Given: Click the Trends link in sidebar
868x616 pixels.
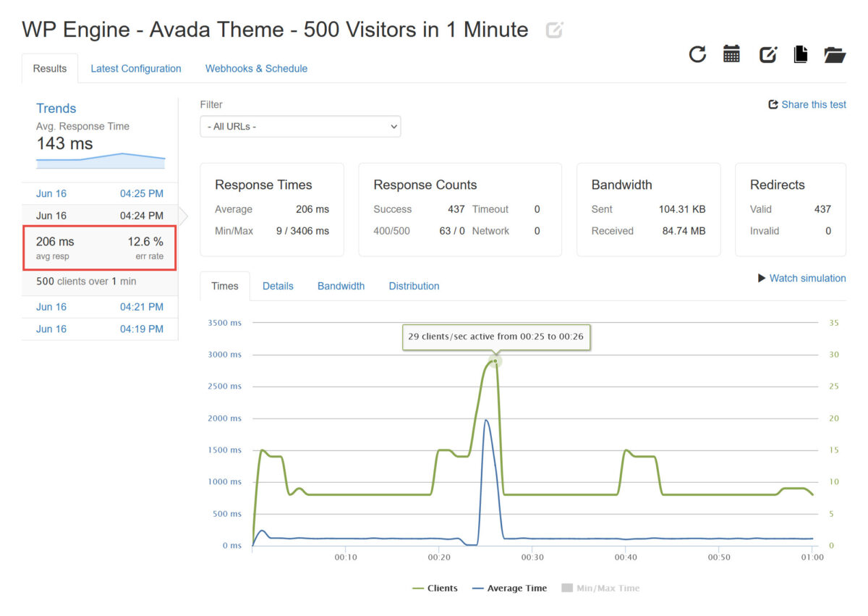Looking at the screenshot, I should click(56, 109).
